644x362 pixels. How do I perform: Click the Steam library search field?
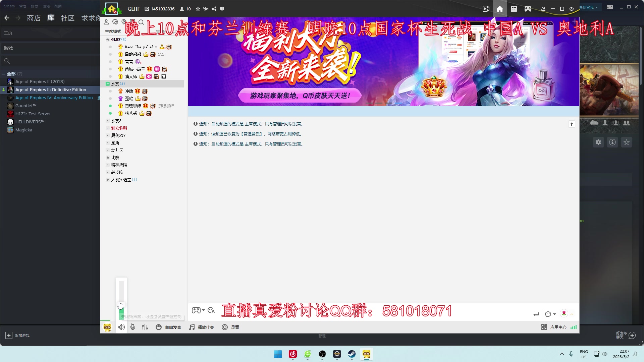pyautogui.click(x=50, y=61)
